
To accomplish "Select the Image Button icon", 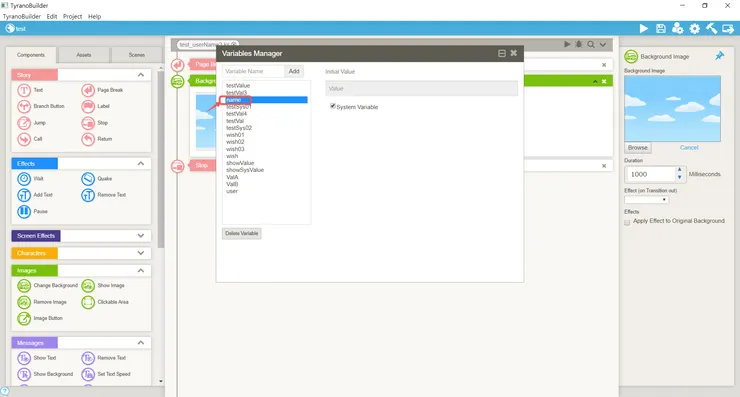I will pos(24,318).
